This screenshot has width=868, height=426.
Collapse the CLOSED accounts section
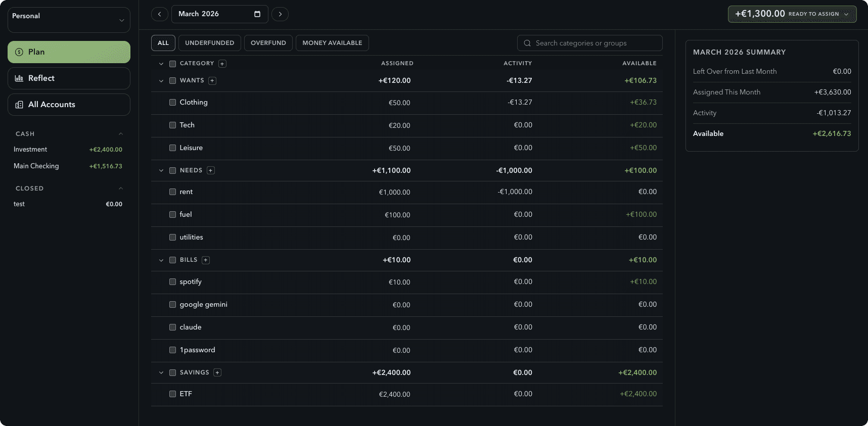point(121,188)
